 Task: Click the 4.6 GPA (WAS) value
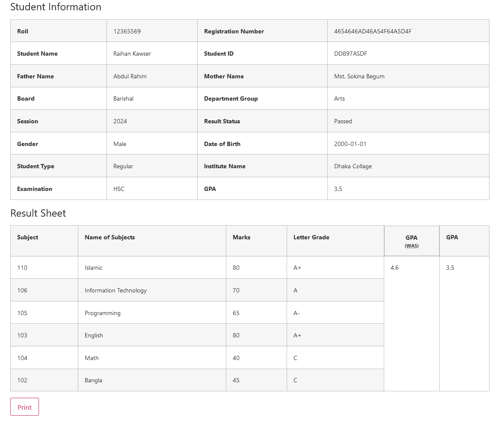coord(394,268)
